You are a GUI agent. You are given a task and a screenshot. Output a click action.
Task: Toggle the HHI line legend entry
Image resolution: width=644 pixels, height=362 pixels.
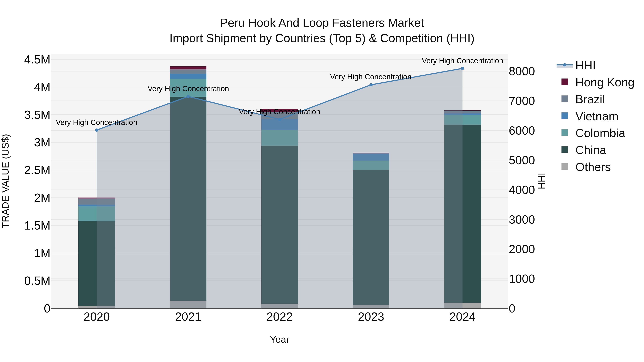coord(576,65)
